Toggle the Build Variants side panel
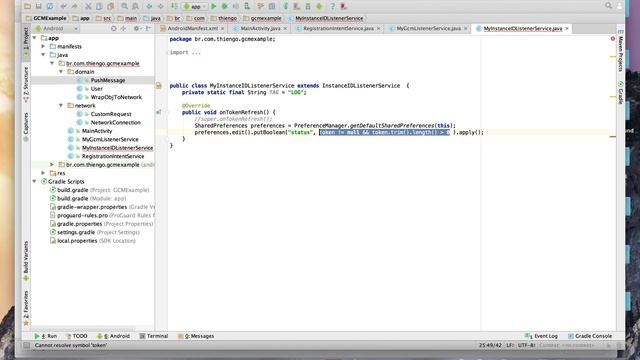640x360 pixels. tap(26, 260)
